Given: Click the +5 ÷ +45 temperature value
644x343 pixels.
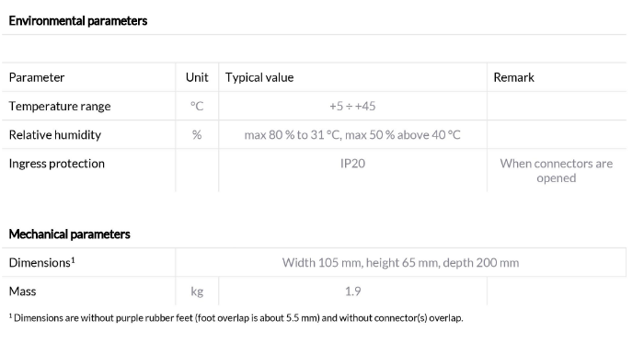Looking at the screenshot, I should pyautogui.click(x=352, y=107).
